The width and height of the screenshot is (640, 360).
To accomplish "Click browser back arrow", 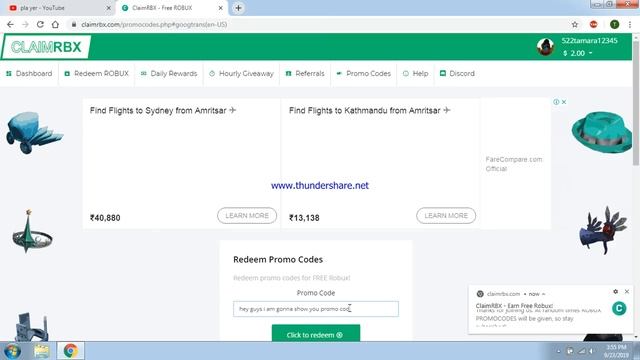I will (x=10, y=24).
